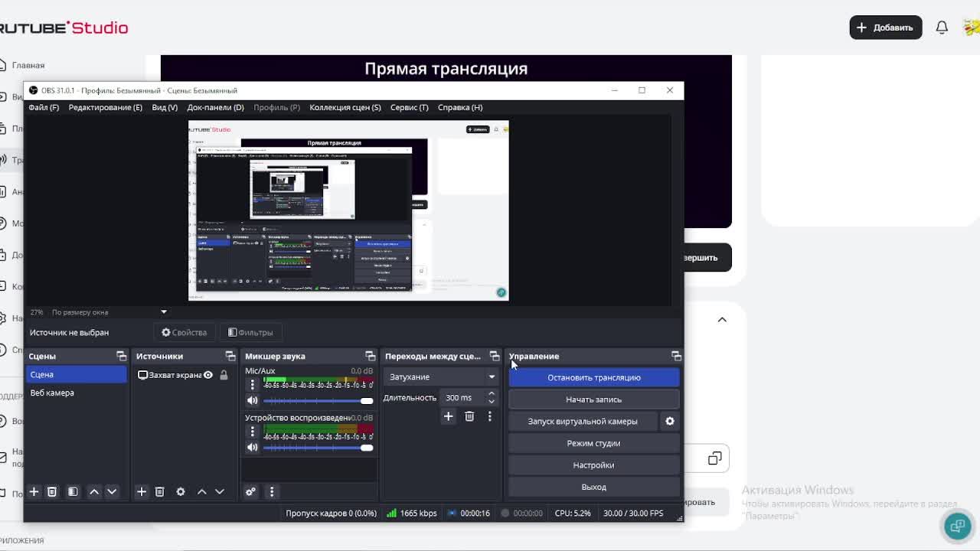Open the preview scaling dropdown arrow

pyautogui.click(x=163, y=312)
